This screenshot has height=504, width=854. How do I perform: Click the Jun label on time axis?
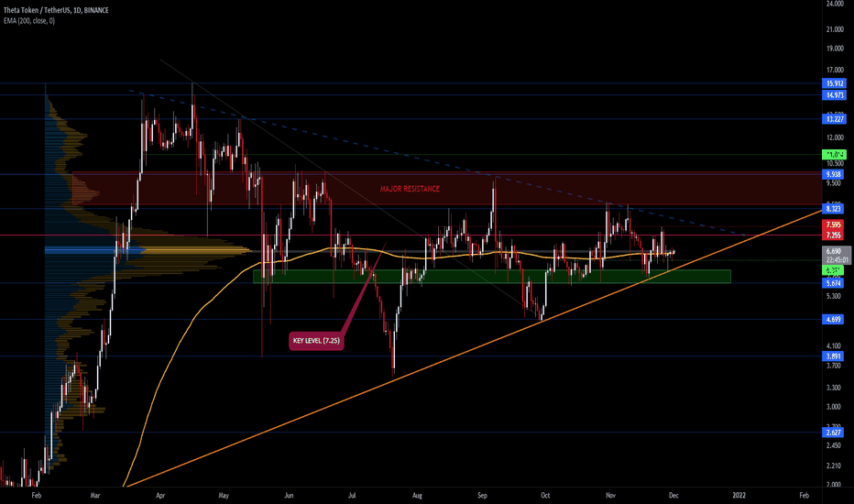(290, 496)
